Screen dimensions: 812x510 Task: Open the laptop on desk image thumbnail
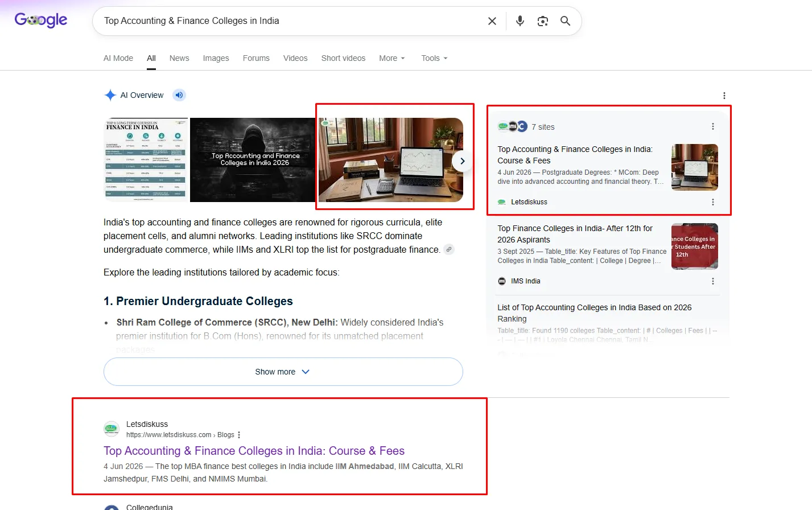click(x=391, y=160)
